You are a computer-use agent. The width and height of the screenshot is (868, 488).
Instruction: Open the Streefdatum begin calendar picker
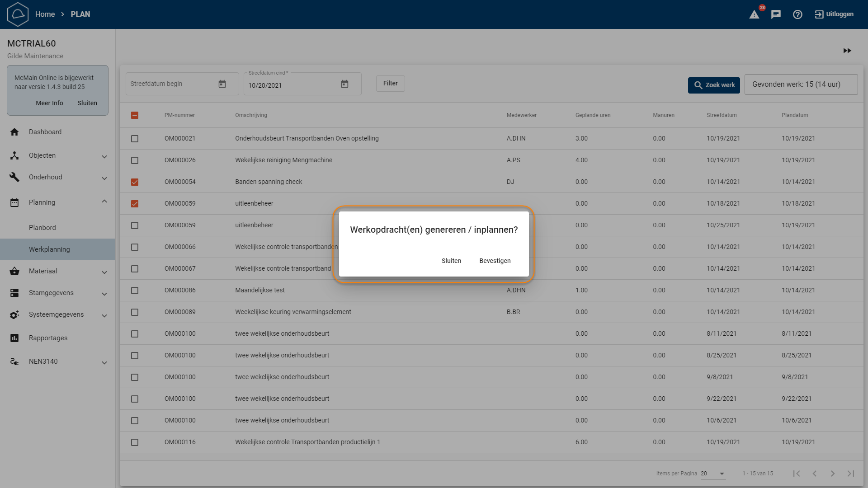[222, 84]
